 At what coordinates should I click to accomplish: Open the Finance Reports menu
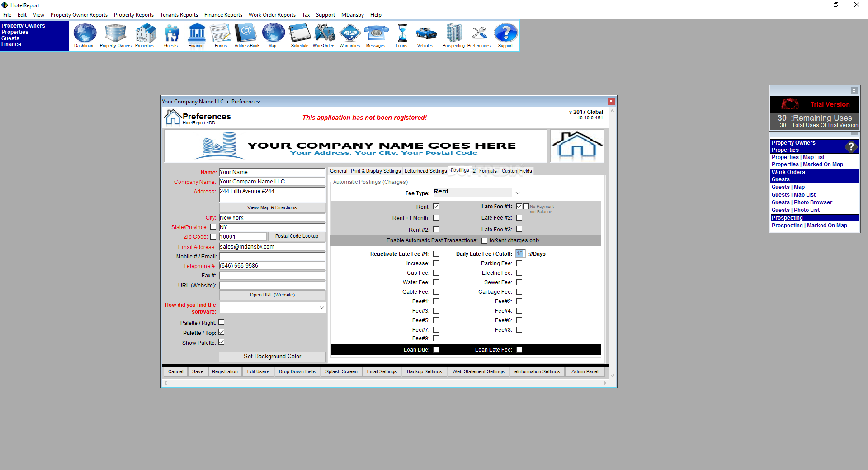223,15
